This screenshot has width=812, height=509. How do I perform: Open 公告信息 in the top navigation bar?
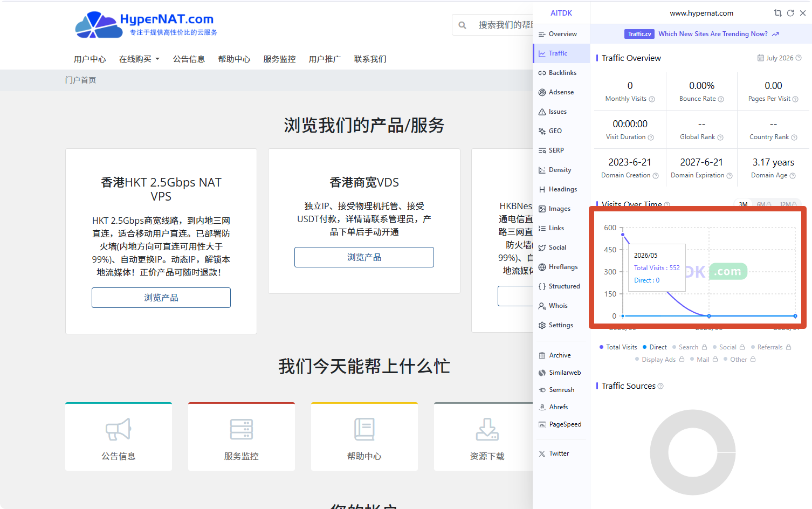click(189, 59)
